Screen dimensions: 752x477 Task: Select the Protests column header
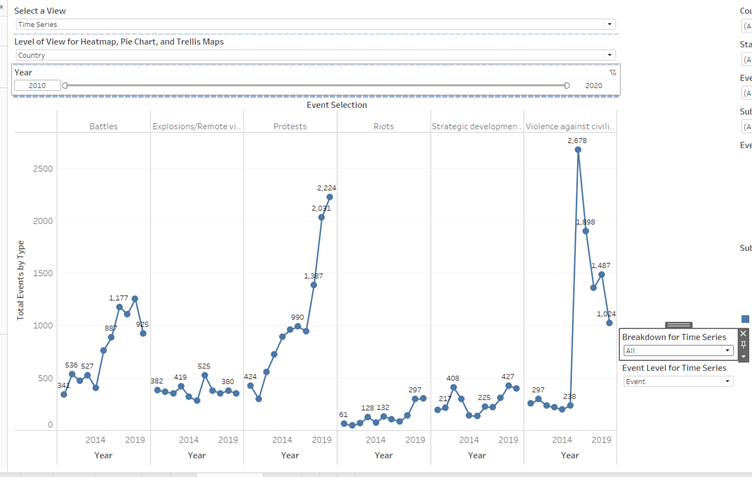(290, 127)
